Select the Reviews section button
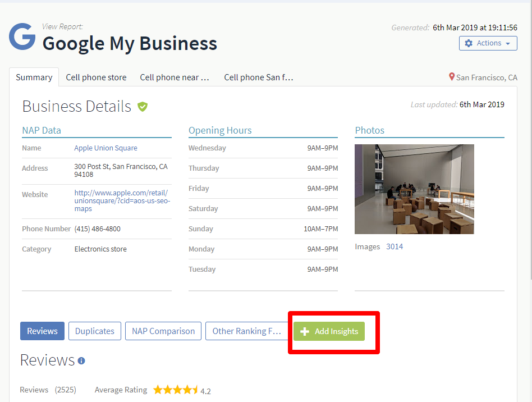Screen dimensions: 532x402 (x=42, y=331)
